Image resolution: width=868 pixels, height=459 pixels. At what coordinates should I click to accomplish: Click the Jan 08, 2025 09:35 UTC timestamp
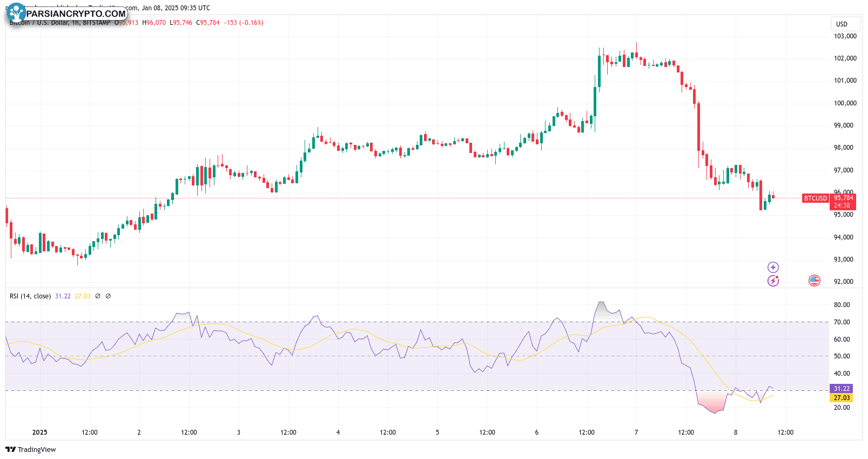[x=176, y=8]
